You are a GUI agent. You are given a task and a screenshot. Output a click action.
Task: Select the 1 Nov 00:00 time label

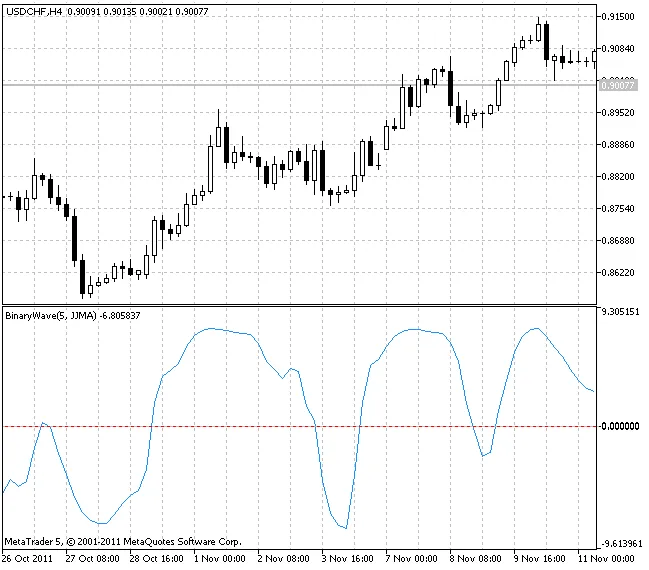coord(218,557)
